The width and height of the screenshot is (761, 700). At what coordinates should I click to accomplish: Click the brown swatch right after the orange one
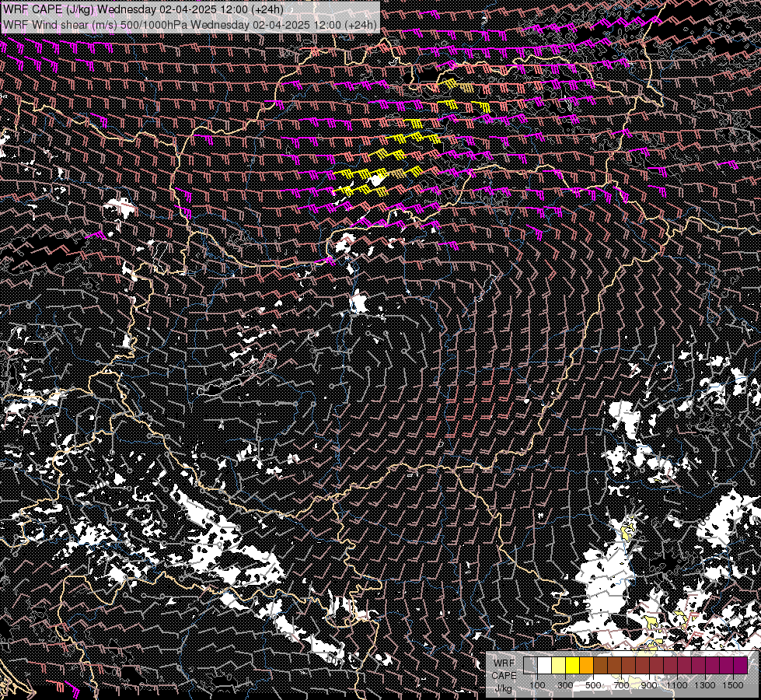(x=600, y=665)
